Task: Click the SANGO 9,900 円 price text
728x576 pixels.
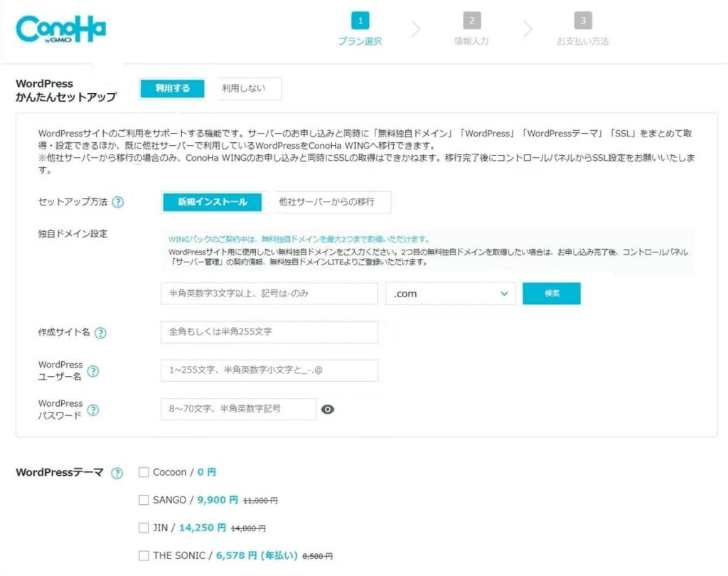Action: pyautogui.click(x=218, y=500)
